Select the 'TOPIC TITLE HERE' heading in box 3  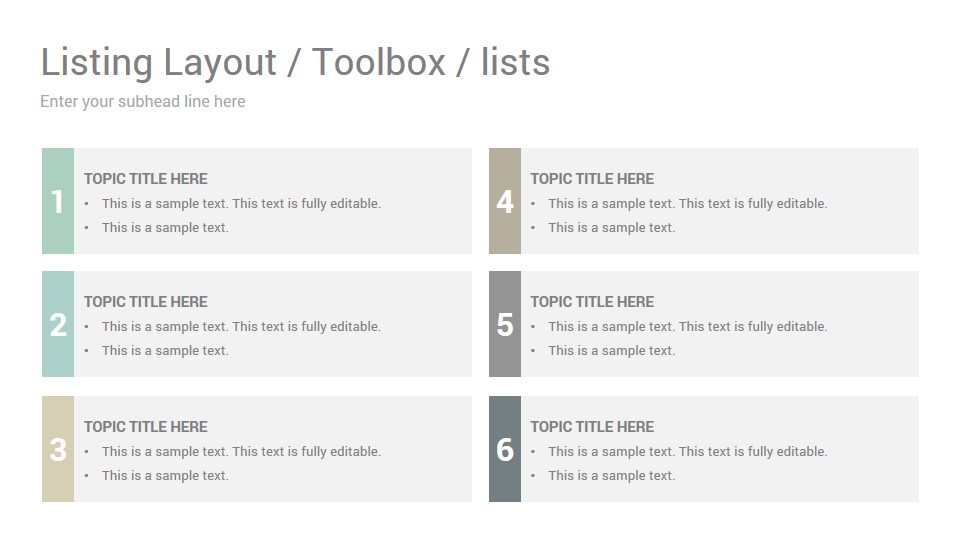146,427
